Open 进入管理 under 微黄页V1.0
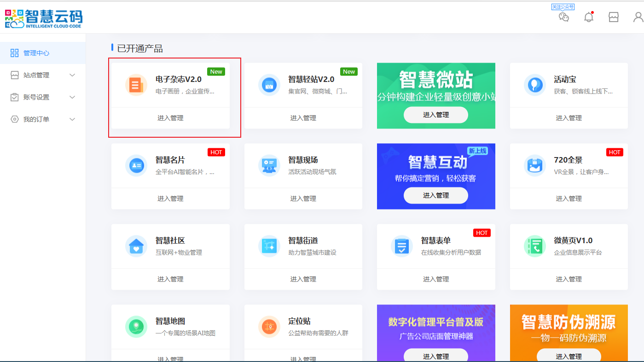This screenshot has height=362, width=644. [x=569, y=279]
